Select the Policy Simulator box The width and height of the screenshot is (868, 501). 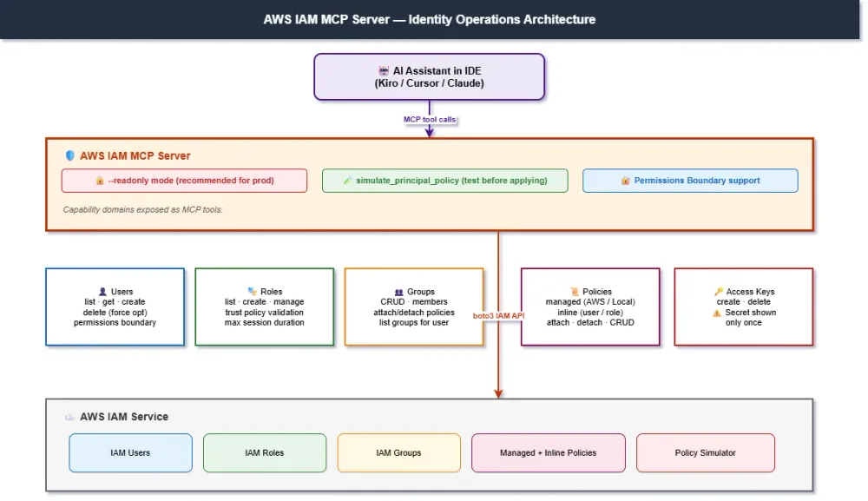pos(705,453)
